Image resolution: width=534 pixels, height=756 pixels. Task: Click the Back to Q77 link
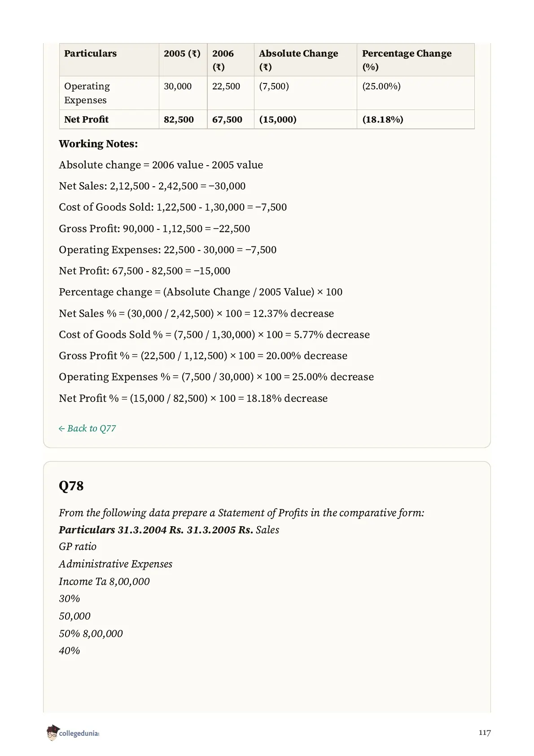pyautogui.click(x=87, y=428)
